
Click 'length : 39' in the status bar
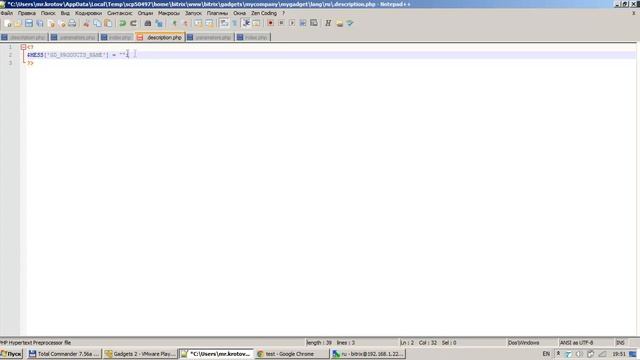pos(319,342)
